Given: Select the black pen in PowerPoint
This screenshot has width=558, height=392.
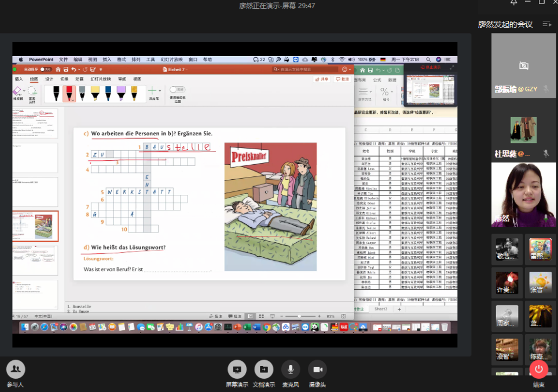Looking at the screenshot, I should tap(56, 94).
